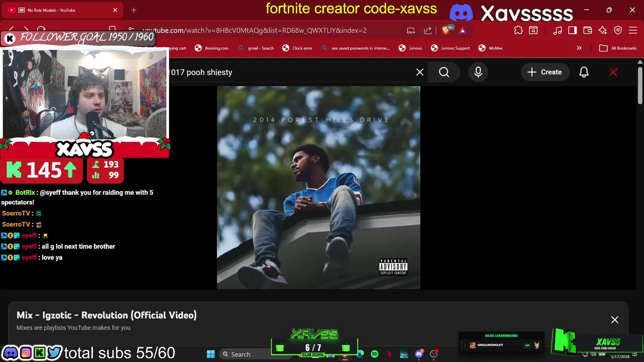This screenshot has width=644, height=362.
Task: Click the share page icon in address bar
Action: [x=428, y=30]
